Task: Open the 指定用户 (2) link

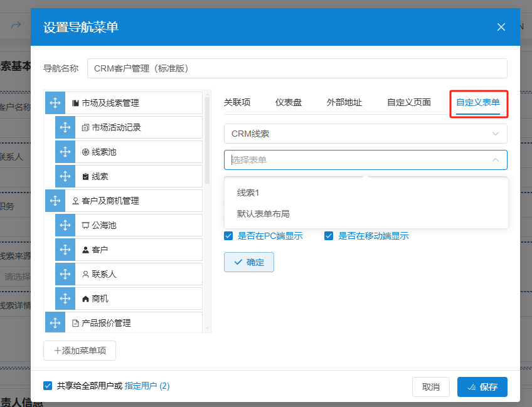Action: pyautogui.click(x=147, y=386)
